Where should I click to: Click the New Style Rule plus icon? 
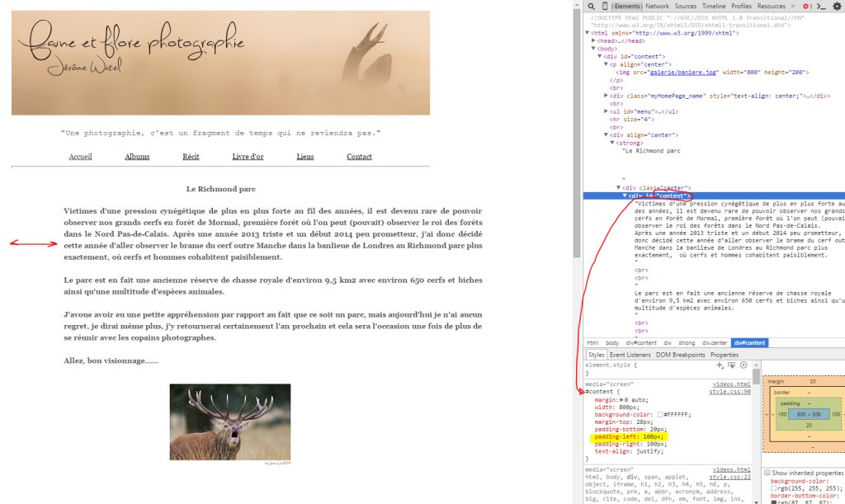click(x=720, y=365)
